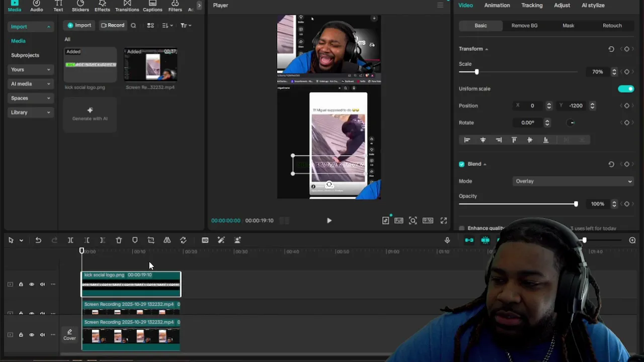Mirror the clip with the flip icon
This screenshot has width=644, height=362.
167,240
